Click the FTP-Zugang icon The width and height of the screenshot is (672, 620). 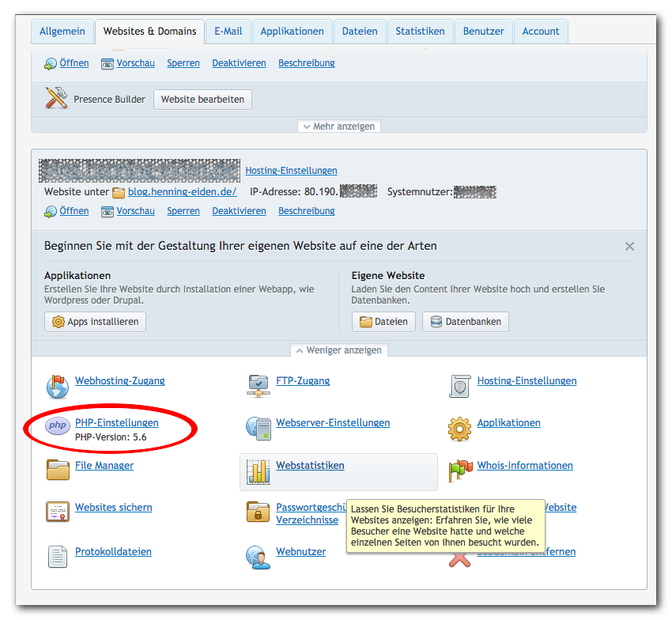[259, 385]
